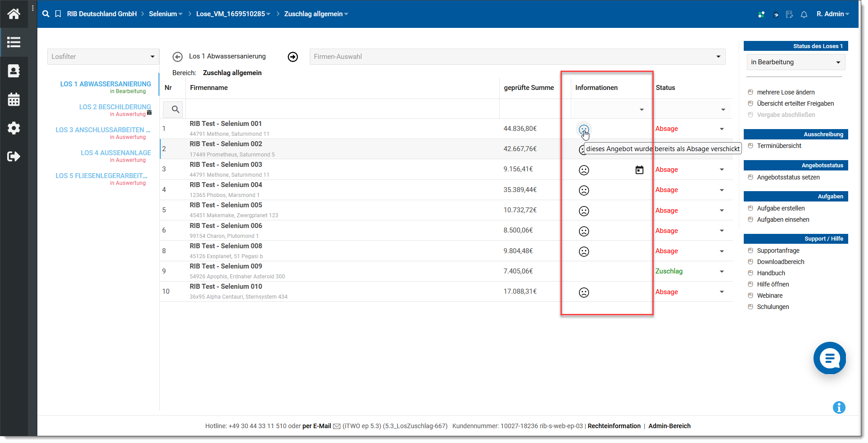The width and height of the screenshot is (868, 443).
Task: Open the R. Admin user menu
Action: coord(833,14)
